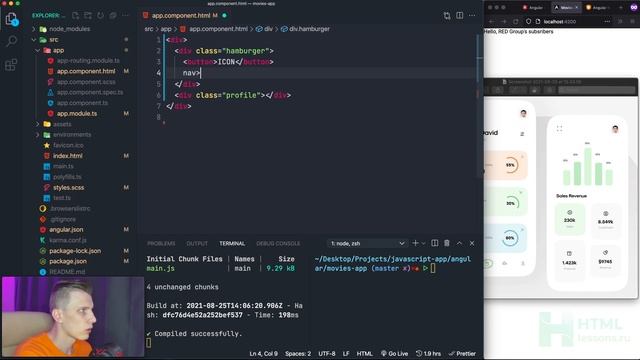Change indentation via Spaces: 2

tap(298, 353)
